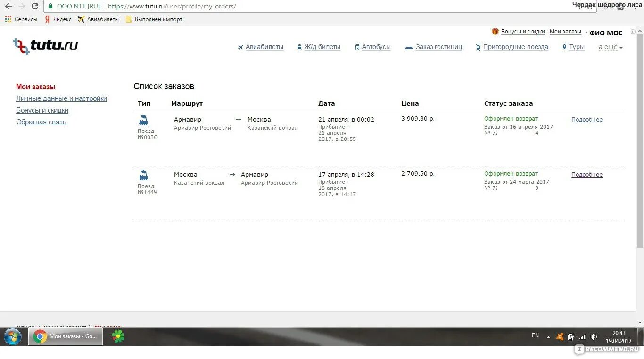
Task: Click Поезд №003С label
Action: click(x=147, y=134)
